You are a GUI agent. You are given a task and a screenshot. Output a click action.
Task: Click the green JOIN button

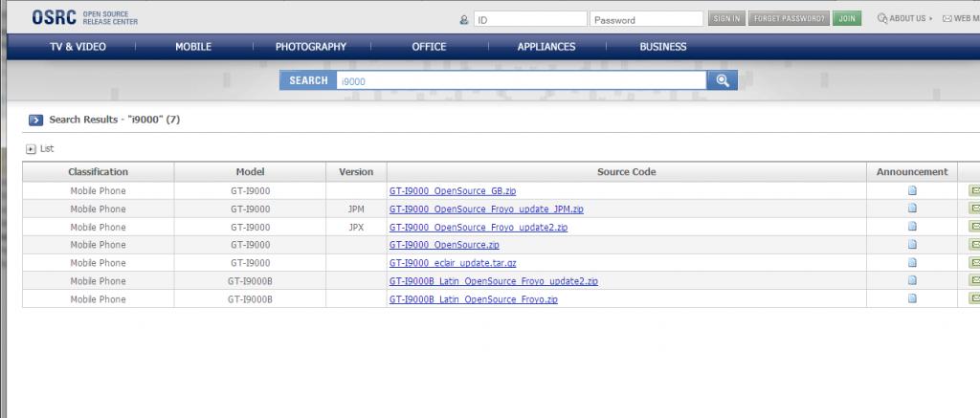click(x=847, y=19)
